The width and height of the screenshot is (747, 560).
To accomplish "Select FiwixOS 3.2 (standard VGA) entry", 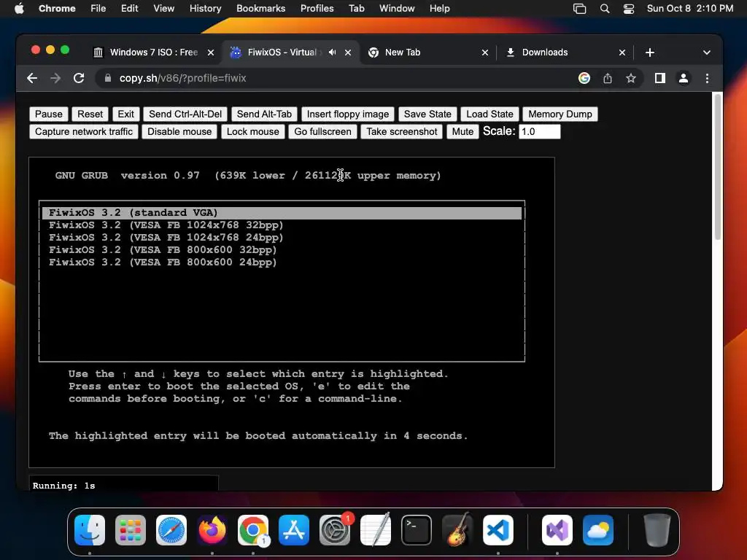I will 282,212.
